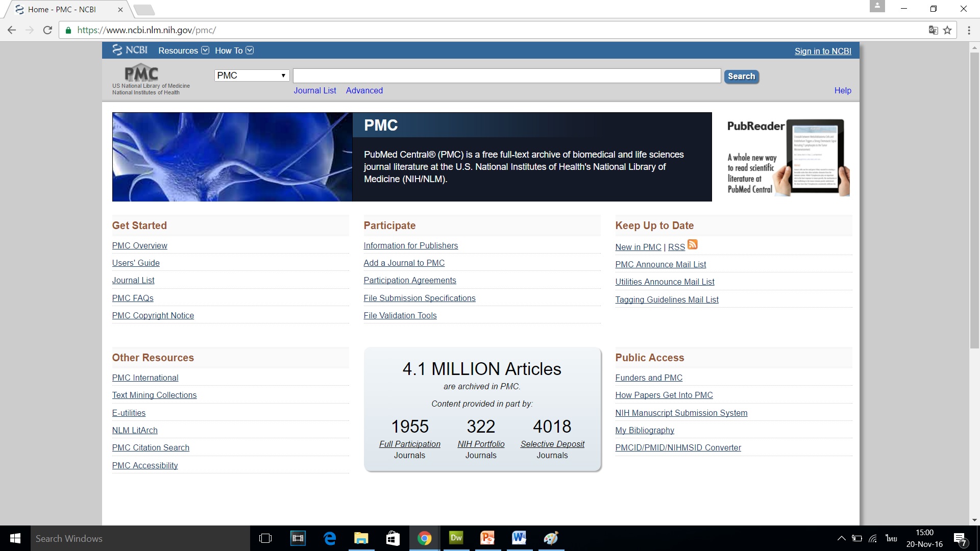
Task: Open PMC FAQs link
Action: (133, 298)
